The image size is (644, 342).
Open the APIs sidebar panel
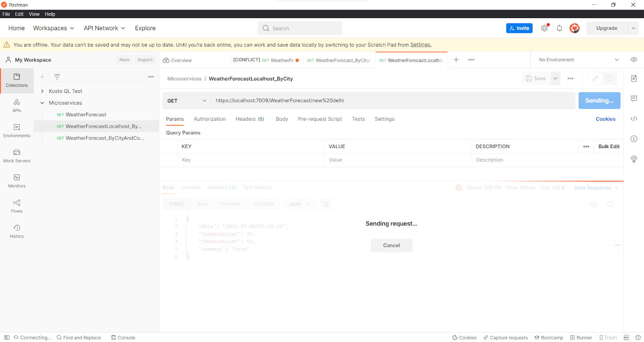[x=17, y=105]
